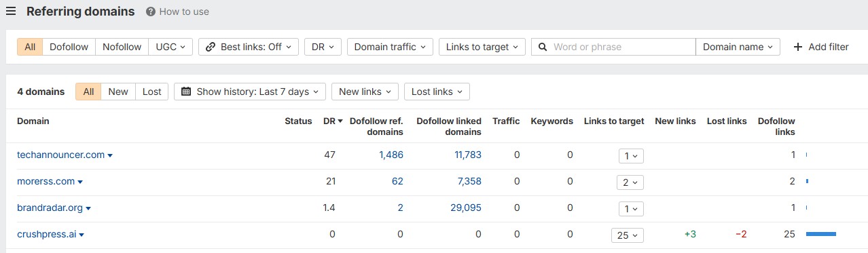Click techannouncer.com DR value 47
Screen dimensions: 868x253
(x=329, y=155)
